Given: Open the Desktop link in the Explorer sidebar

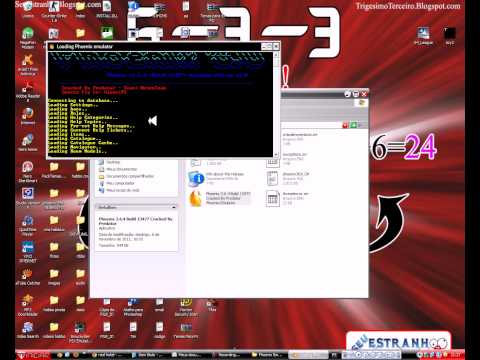Looking at the screenshot, I should coord(110,162).
